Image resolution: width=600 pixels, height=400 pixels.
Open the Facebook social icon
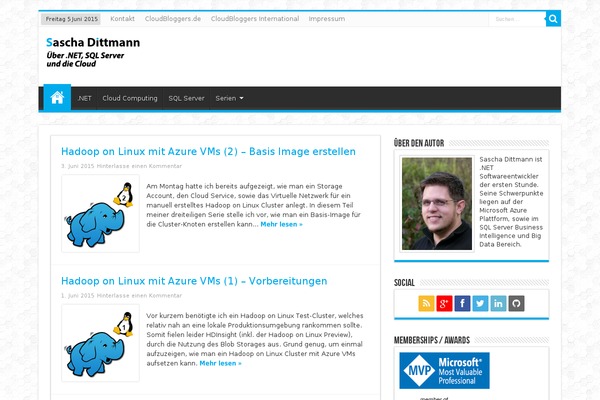pyautogui.click(x=462, y=304)
